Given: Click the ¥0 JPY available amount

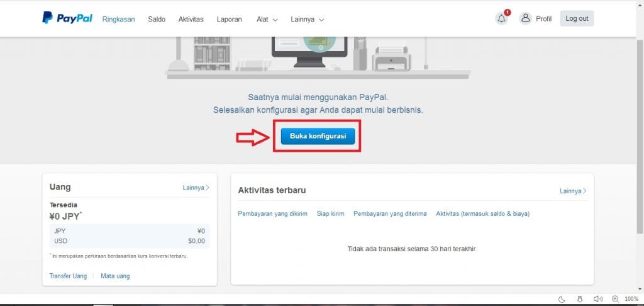Looking at the screenshot, I should pyautogui.click(x=65, y=216).
